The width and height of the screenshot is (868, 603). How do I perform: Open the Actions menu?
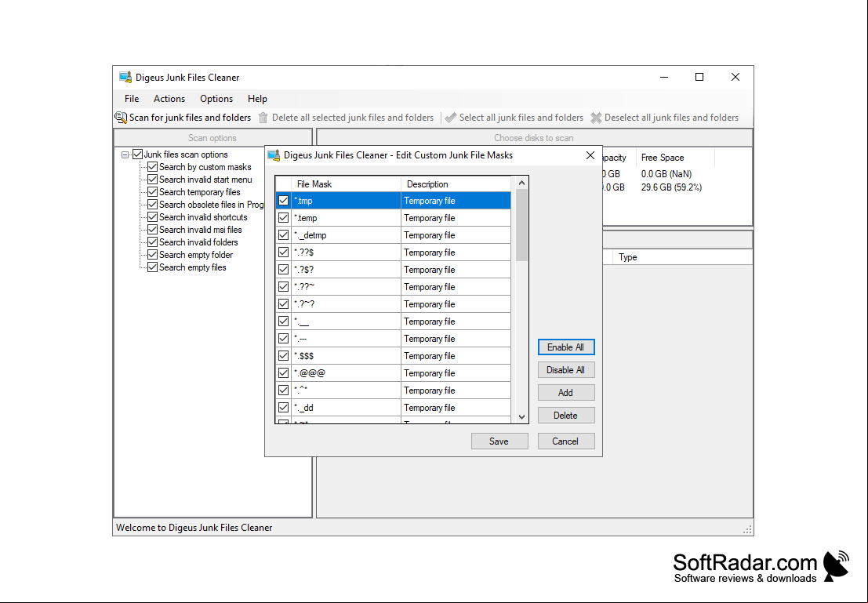tap(169, 99)
